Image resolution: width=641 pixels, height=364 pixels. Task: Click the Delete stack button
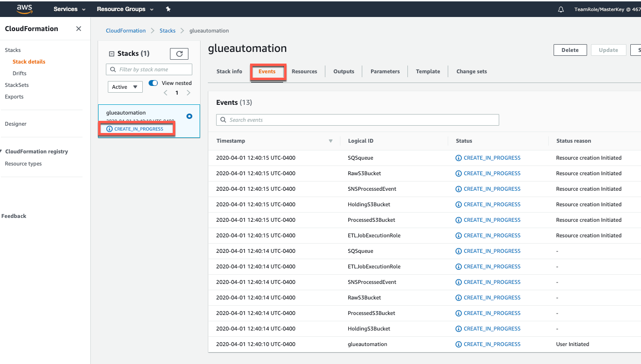(570, 50)
